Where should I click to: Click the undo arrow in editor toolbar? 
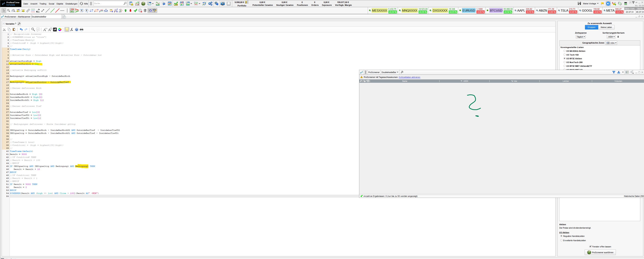21,29
